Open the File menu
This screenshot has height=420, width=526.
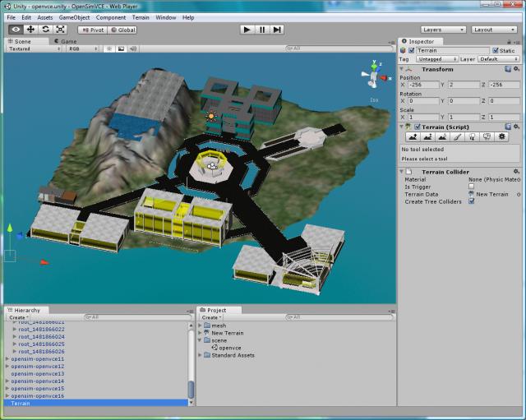[11, 17]
